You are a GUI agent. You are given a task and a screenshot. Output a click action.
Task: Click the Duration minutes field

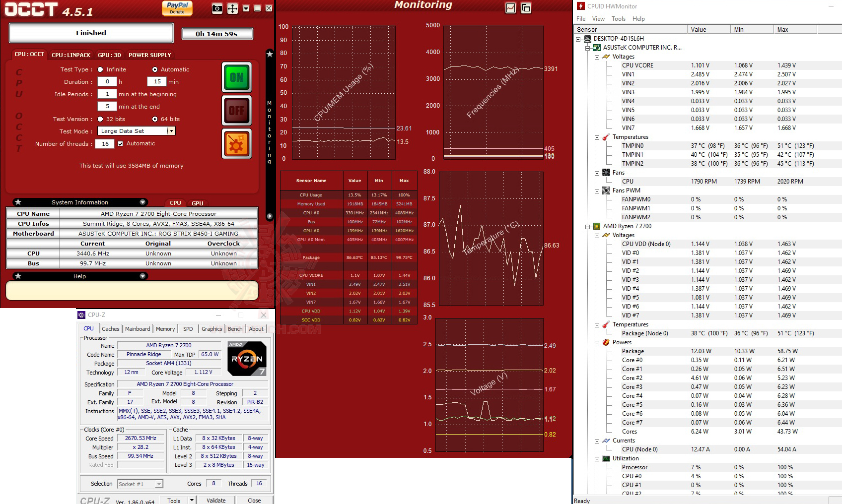157,82
